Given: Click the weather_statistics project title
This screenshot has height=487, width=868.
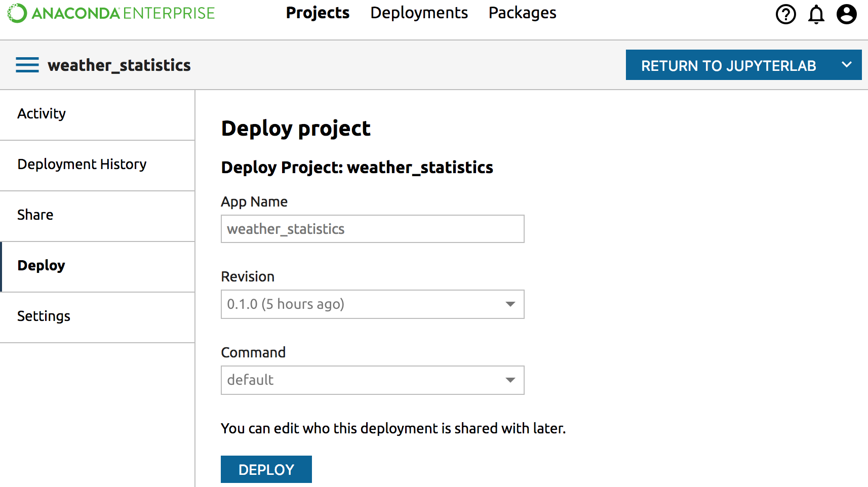Looking at the screenshot, I should click(x=120, y=65).
